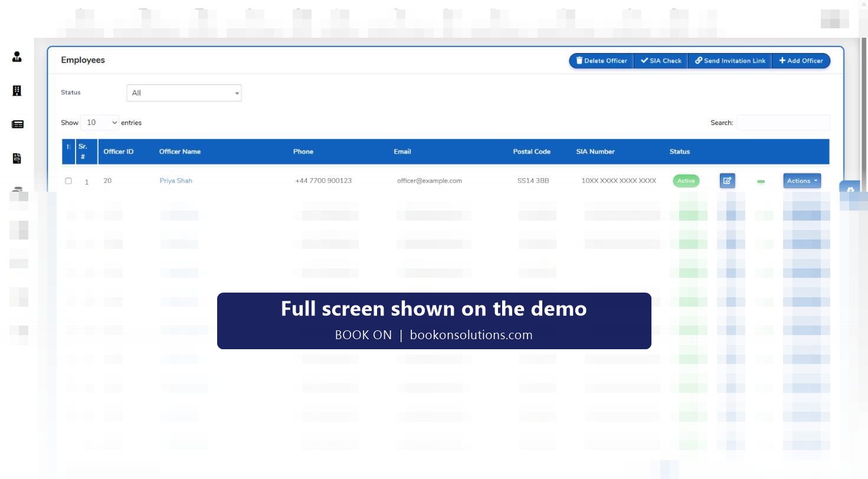Click the Add Officer button

(801, 61)
